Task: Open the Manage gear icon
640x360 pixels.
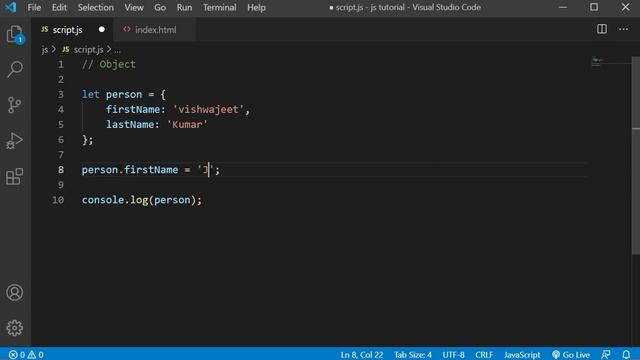Action: coord(15,328)
